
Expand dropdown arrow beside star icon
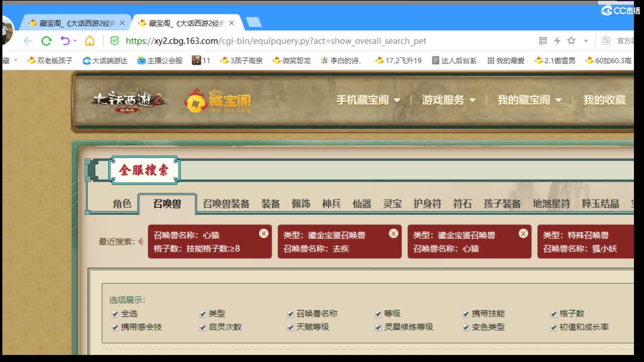point(586,41)
